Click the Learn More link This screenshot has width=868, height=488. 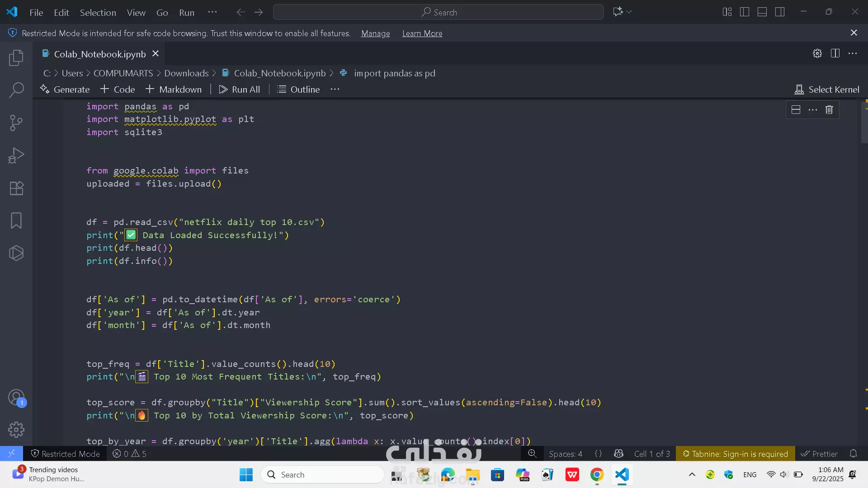(x=422, y=33)
